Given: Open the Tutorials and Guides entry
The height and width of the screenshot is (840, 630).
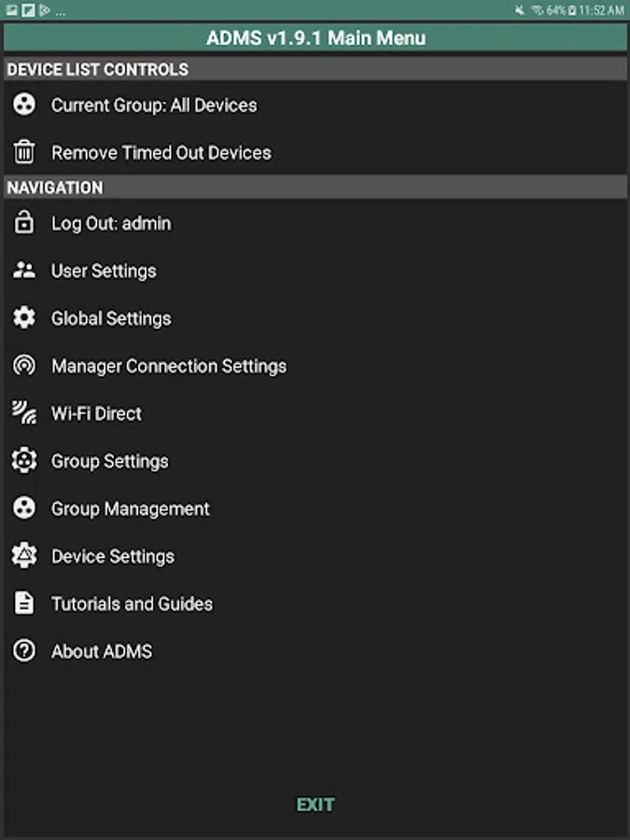Looking at the screenshot, I should (x=132, y=604).
